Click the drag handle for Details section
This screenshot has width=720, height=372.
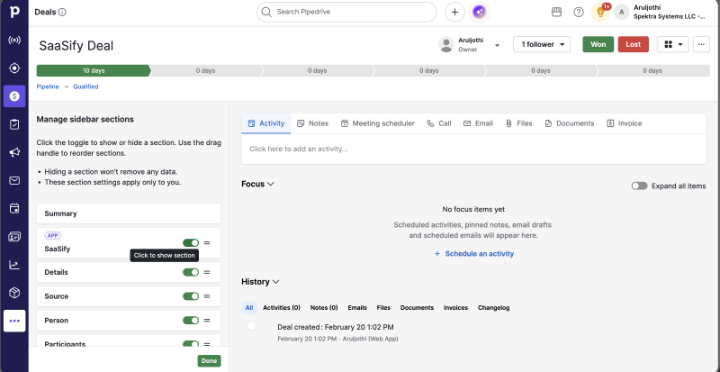[x=207, y=272]
